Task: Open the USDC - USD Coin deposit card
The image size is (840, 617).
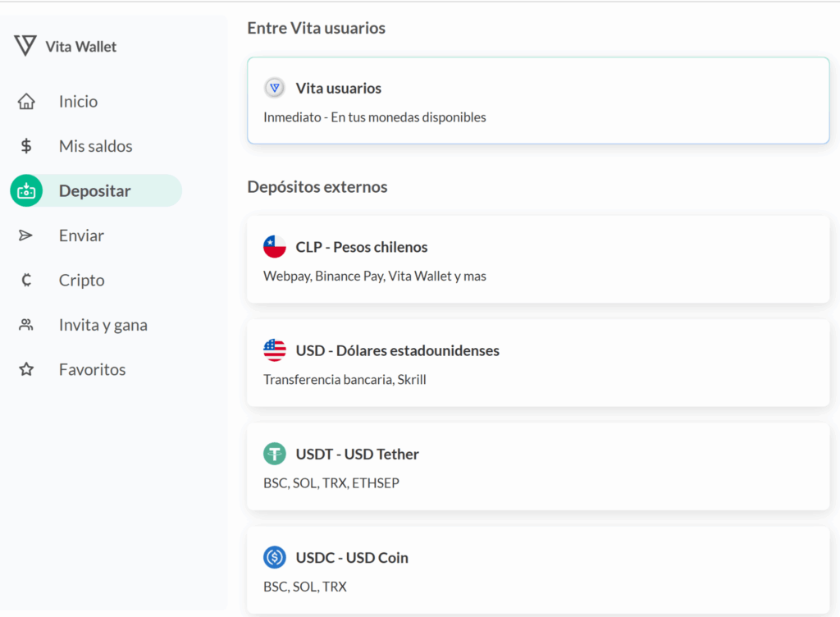Action: tap(538, 570)
